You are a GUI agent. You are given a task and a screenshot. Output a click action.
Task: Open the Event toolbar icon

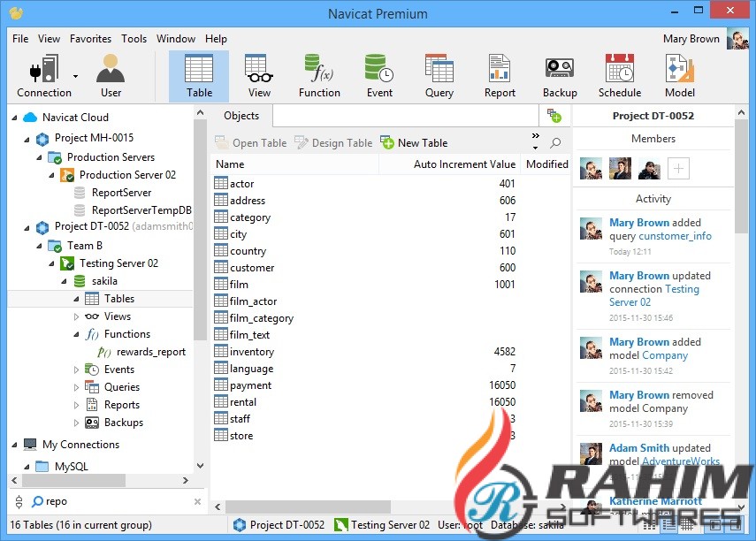[x=379, y=76]
